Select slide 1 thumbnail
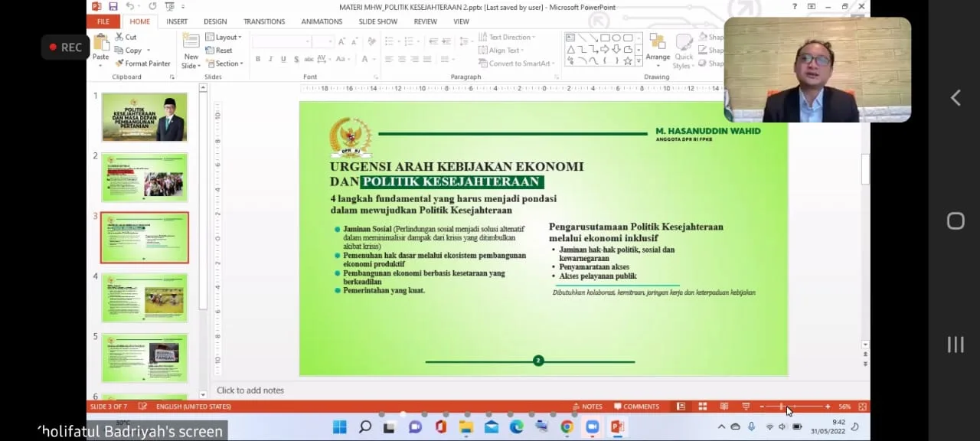This screenshot has width=980, height=441. click(144, 117)
